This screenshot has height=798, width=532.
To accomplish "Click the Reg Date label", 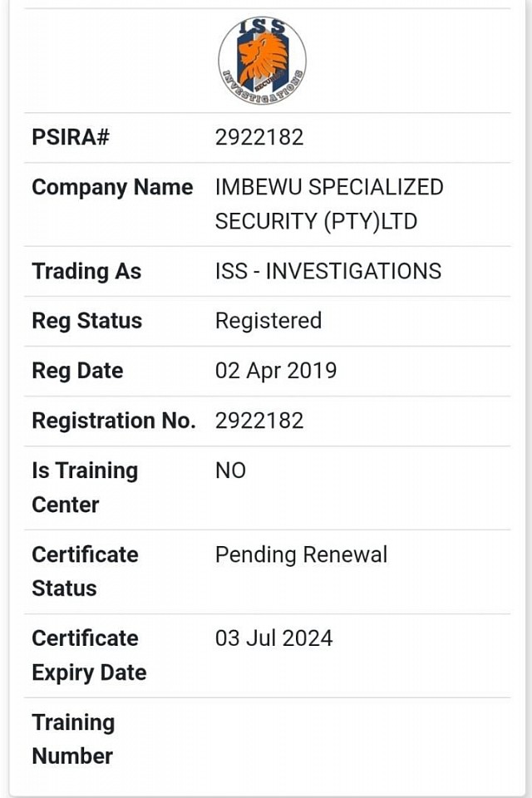I will coord(77,371).
